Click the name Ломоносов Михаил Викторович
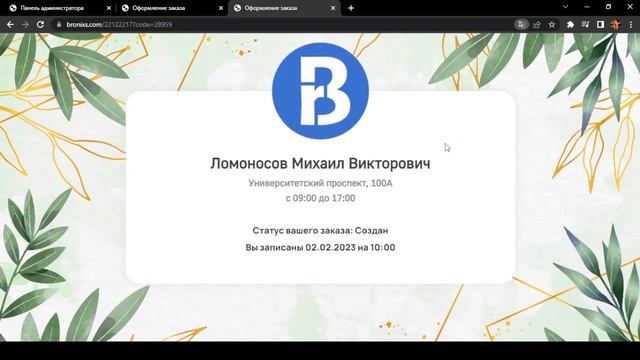This screenshot has height=360, width=640. click(x=320, y=163)
